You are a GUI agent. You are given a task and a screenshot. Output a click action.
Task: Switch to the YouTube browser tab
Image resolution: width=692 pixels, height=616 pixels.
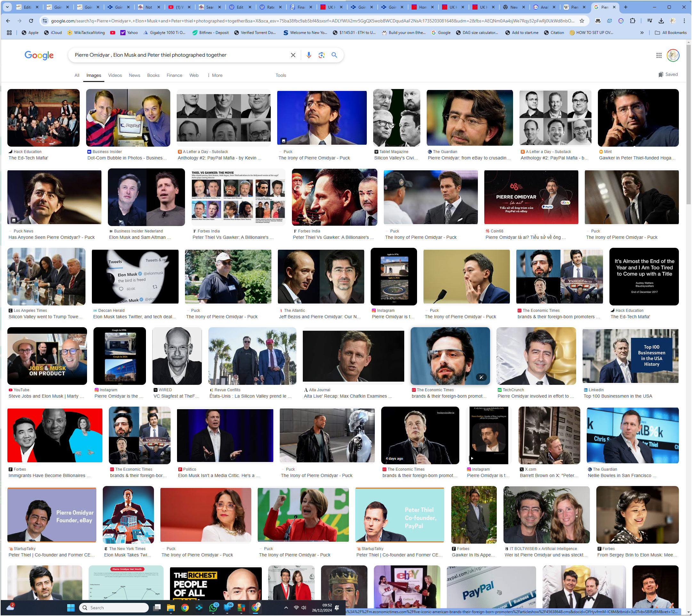pos(180,7)
